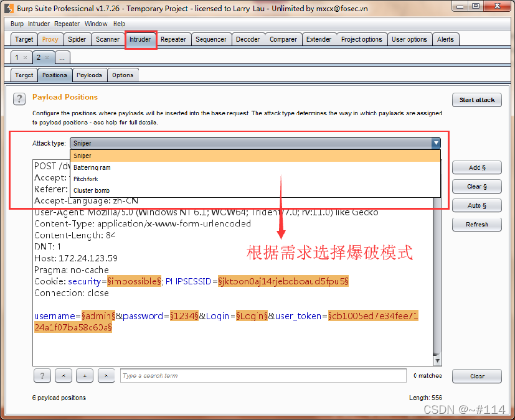Click the Host: 172.24.123.59 header line

tap(76, 259)
